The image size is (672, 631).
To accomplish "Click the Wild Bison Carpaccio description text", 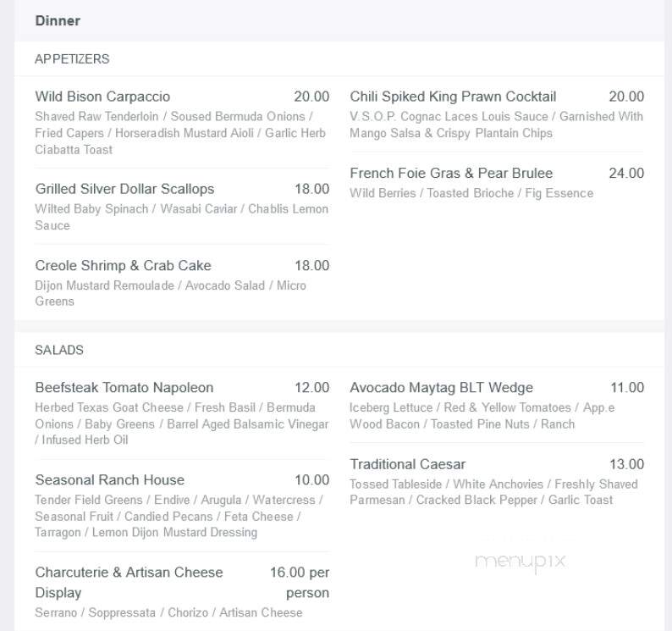I will click(180, 133).
